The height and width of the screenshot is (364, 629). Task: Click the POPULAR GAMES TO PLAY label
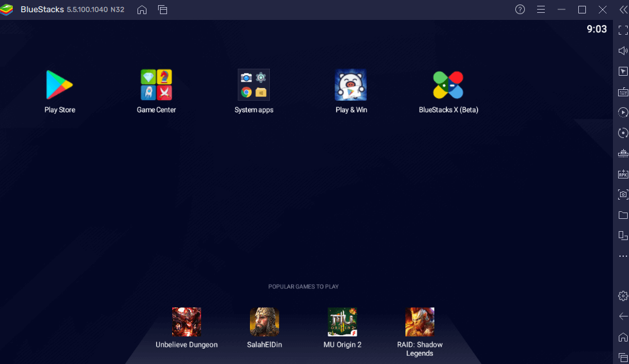[303, 286]
